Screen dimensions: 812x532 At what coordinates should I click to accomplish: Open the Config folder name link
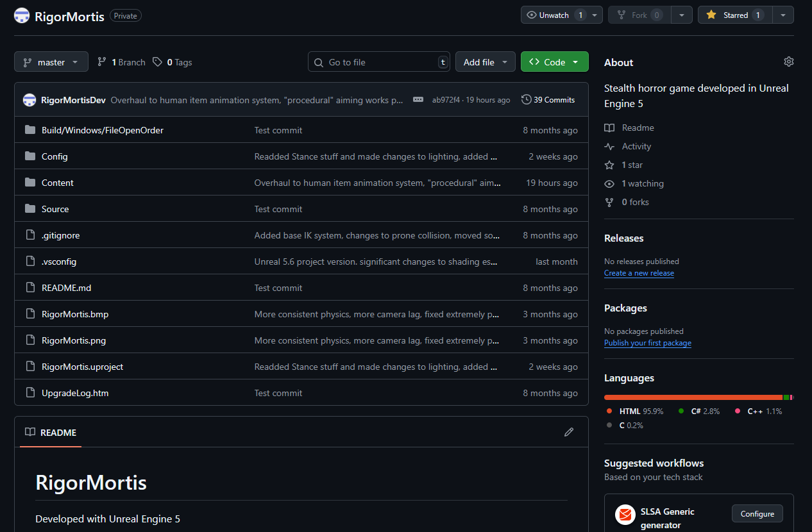[55, 156]
